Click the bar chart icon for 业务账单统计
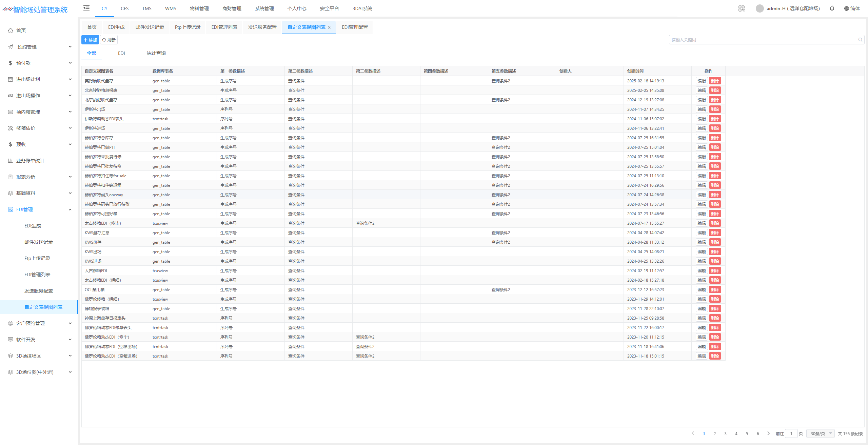This screenshot has height=445, width=868. click(x=11, y=161)
